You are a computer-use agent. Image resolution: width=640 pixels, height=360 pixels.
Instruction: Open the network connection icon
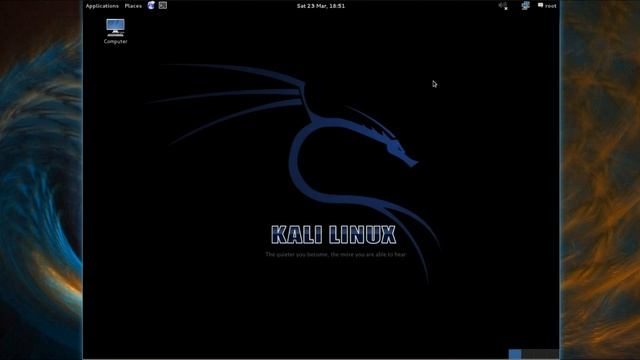pyautogui.click(x=525, y=5)
